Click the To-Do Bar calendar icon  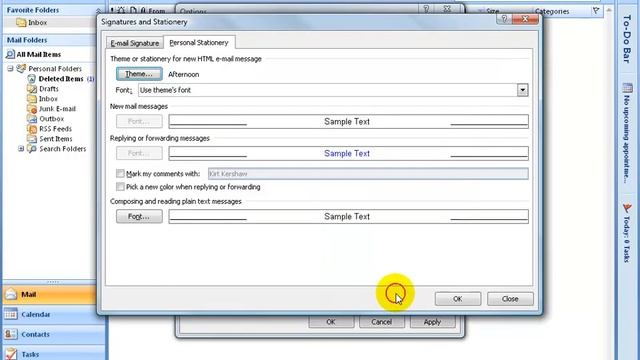pos(627,87)
